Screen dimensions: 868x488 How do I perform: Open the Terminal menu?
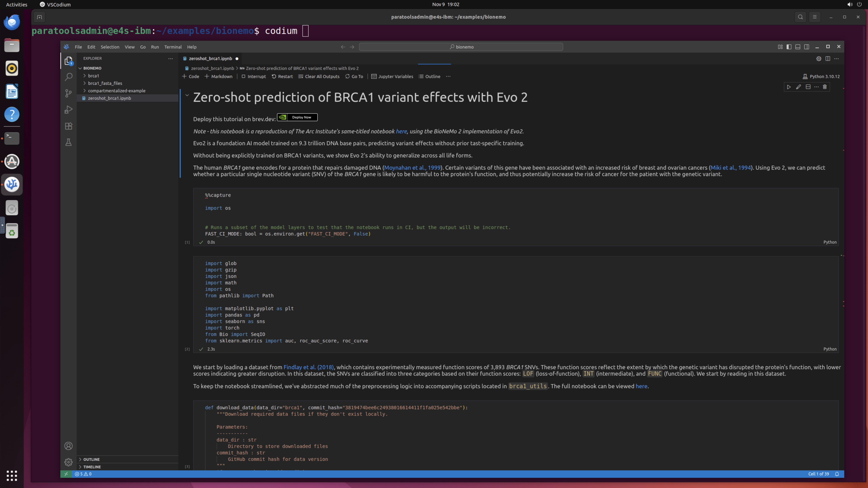pyautogui.click(x=173, y=47)
